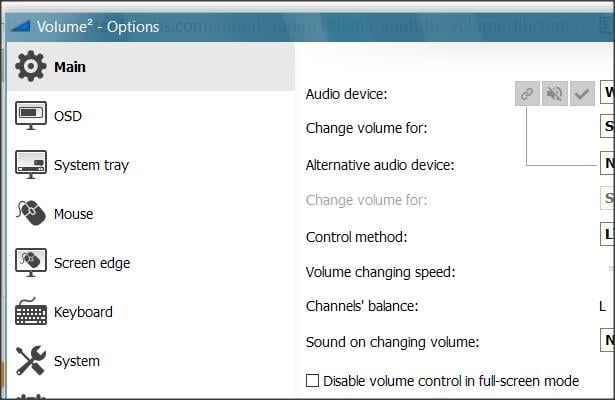Open the first Change volume for dropdown
615x400 pixels.
(x=608, y=126)
